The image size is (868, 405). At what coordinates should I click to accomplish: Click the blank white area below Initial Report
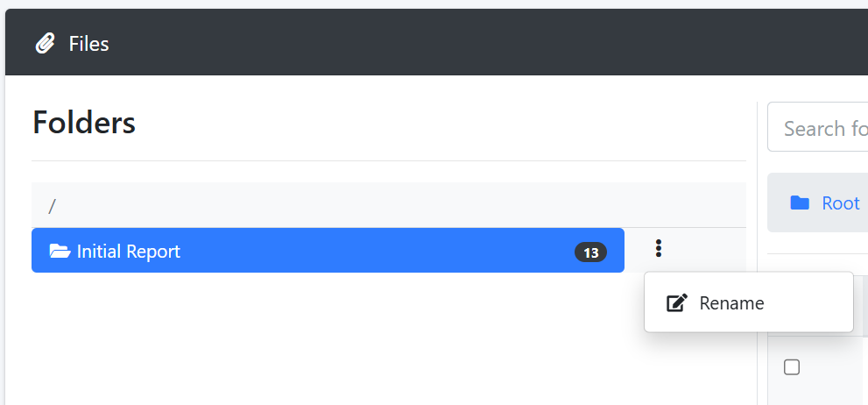coord(332,338)
